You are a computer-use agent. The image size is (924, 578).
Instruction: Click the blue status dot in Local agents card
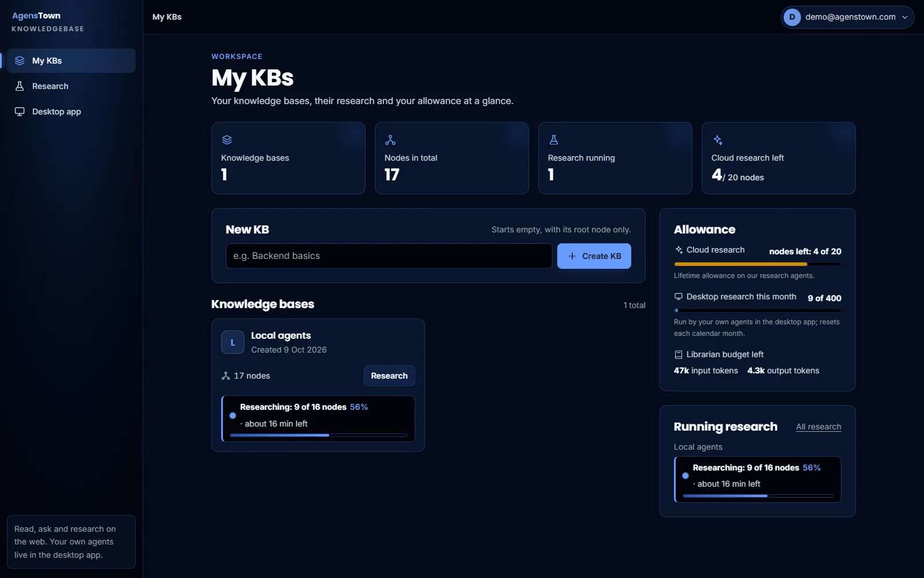233,416
